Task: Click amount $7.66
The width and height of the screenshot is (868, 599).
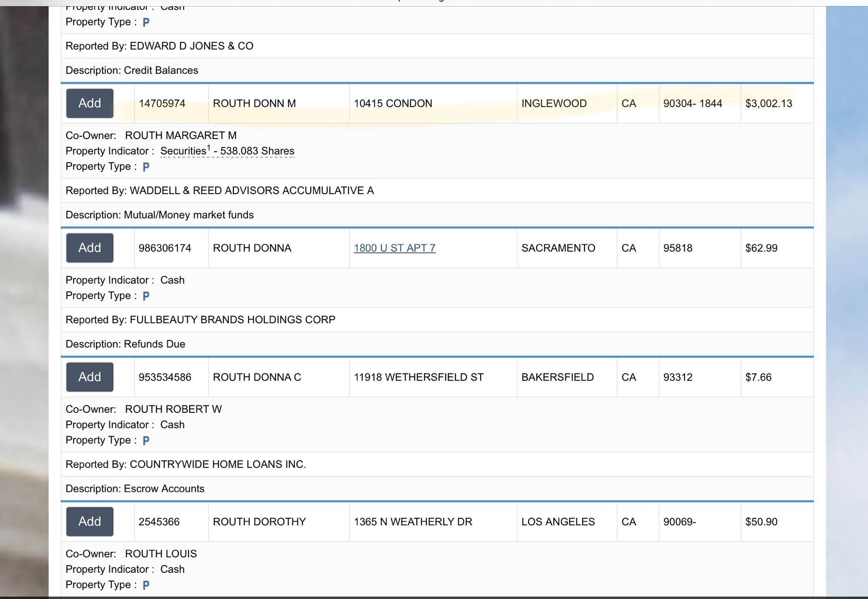Action: [x=758, y=377]
